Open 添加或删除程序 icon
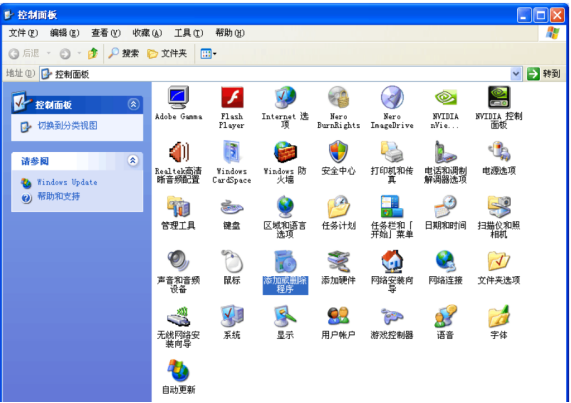 point(285,261)
